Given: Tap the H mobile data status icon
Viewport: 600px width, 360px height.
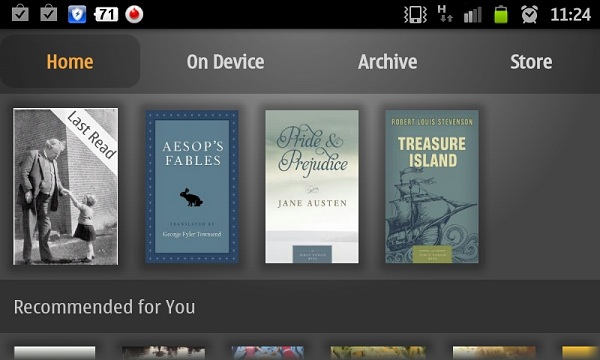Looking at the screenshot, I should (445, 14).
